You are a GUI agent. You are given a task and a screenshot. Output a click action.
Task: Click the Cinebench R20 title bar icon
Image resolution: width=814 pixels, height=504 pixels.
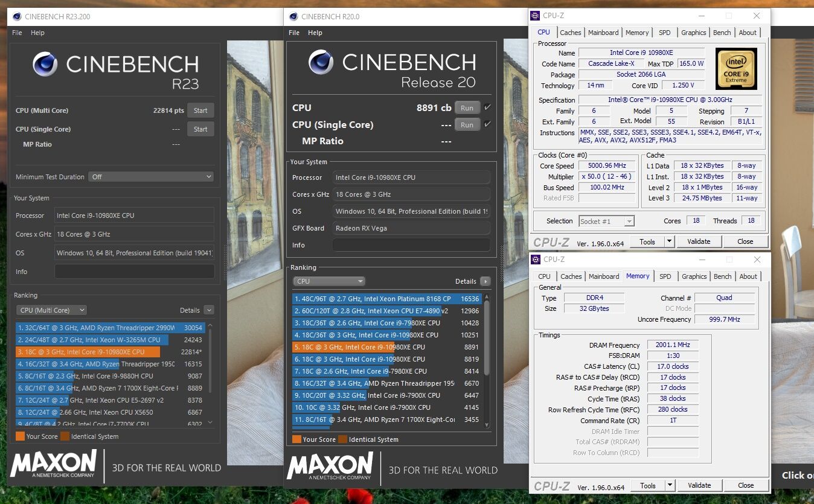point(293,16)
